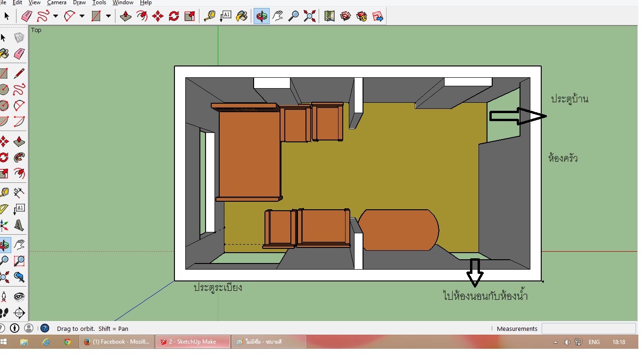
Task: Activate the Zoom Extents tool in top toolbar
Action: 310,16
